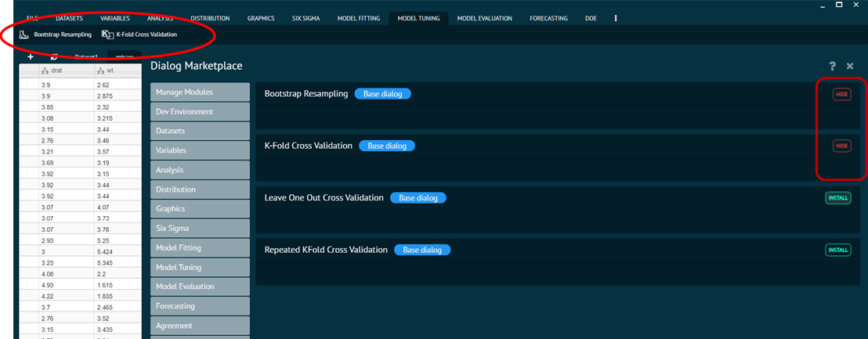The image size is (868, 339).
Task: Select the cell with value 2.62
Action: (118, 85)
